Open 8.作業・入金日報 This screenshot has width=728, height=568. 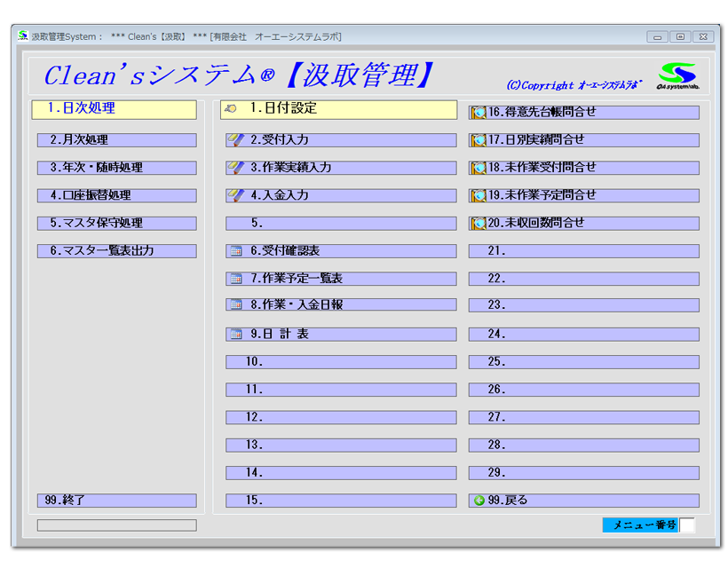tap(341, 305)
